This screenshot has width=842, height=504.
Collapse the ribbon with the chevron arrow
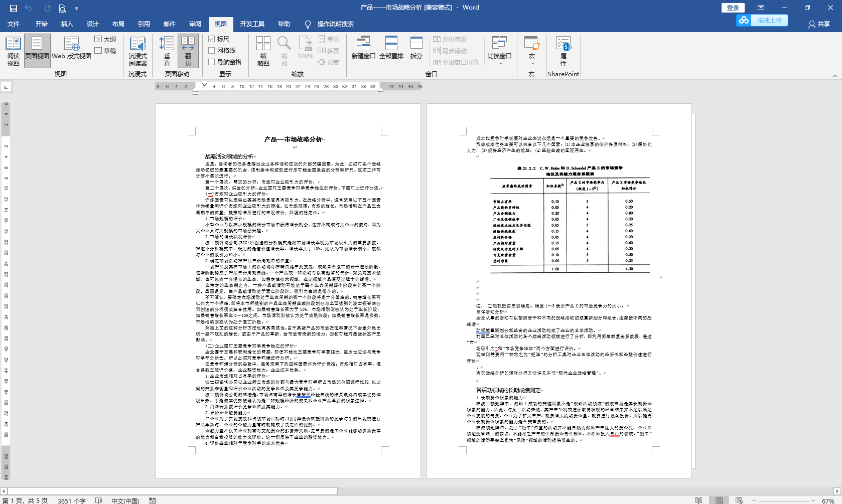click(x=835, y=76)
